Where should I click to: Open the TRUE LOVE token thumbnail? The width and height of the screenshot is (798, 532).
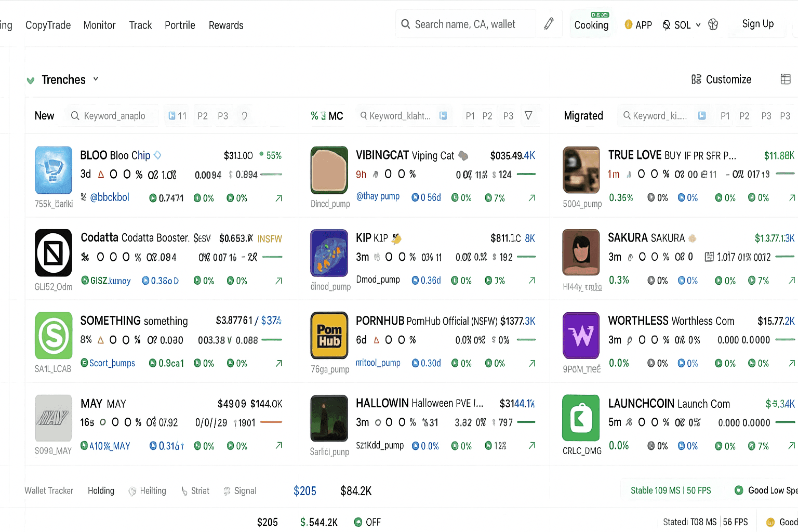click(x=581, y=170)
